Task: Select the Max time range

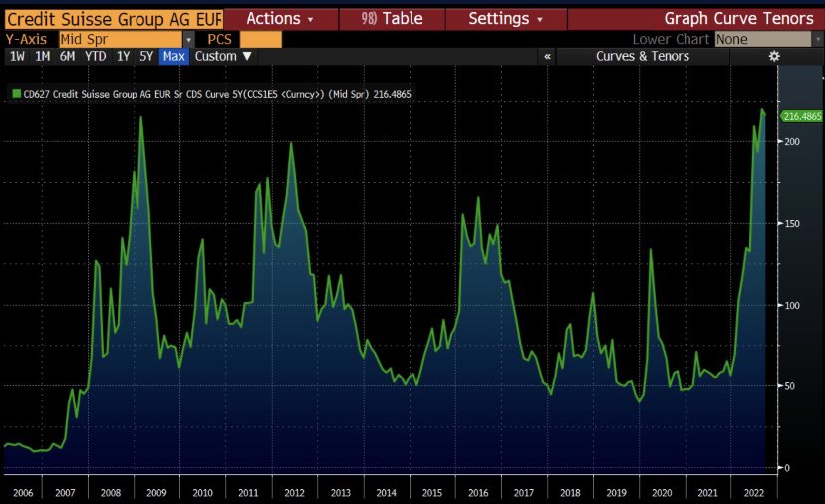Action: (x=174, y=57)
